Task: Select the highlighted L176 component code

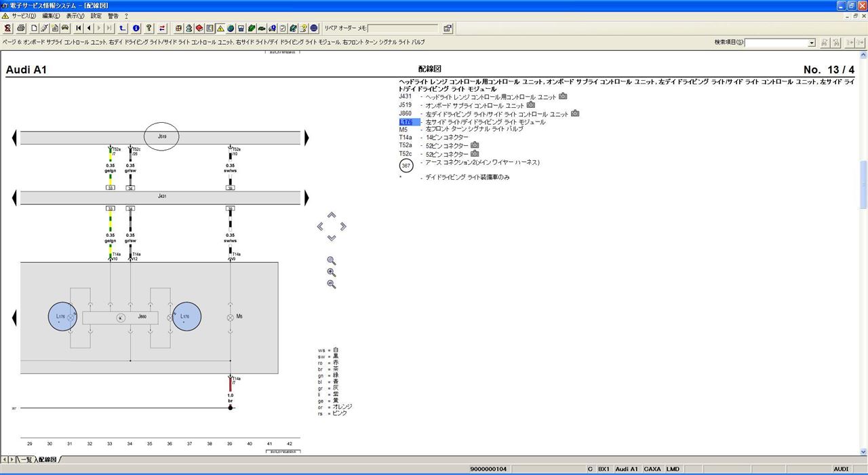Action: click(x=410, y=122)
